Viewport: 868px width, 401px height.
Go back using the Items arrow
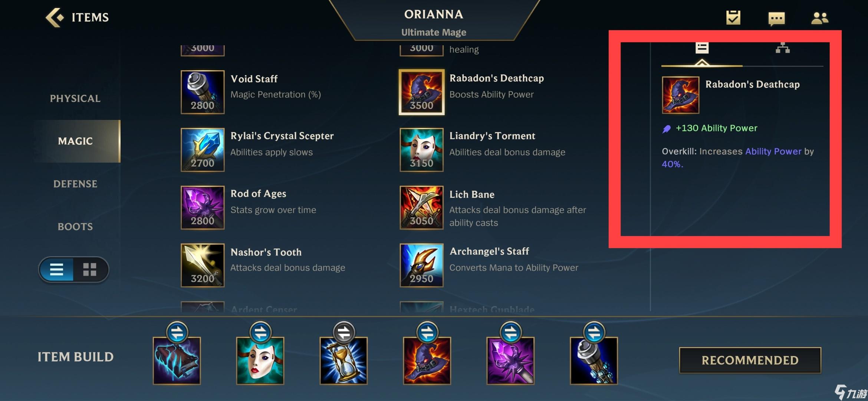(55, 17)
